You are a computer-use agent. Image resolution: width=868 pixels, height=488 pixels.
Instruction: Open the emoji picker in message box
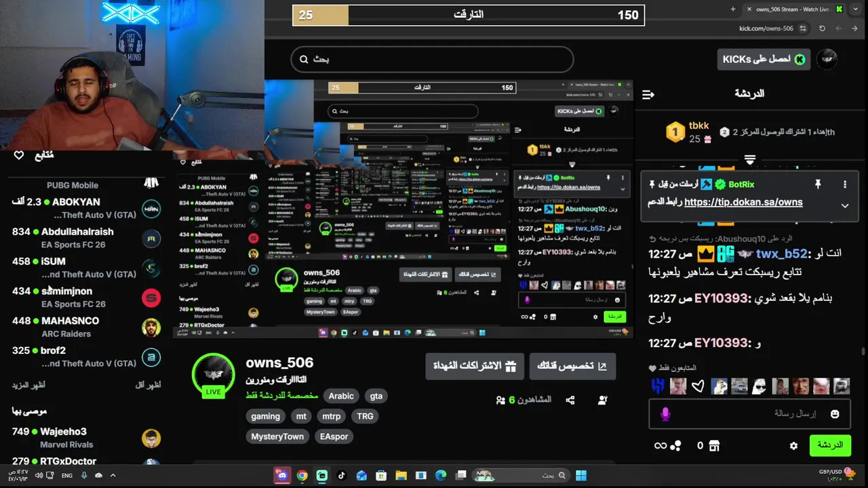tap(835, 414)
